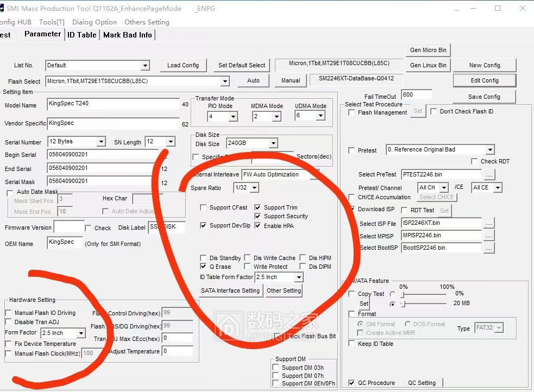Screen dimensions: 534x392
Task: Click the New Config button
Action: point(485,65)
